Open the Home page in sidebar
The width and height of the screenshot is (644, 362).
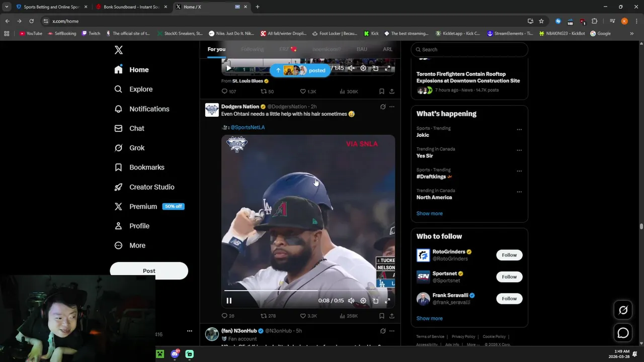pos(131,70)
